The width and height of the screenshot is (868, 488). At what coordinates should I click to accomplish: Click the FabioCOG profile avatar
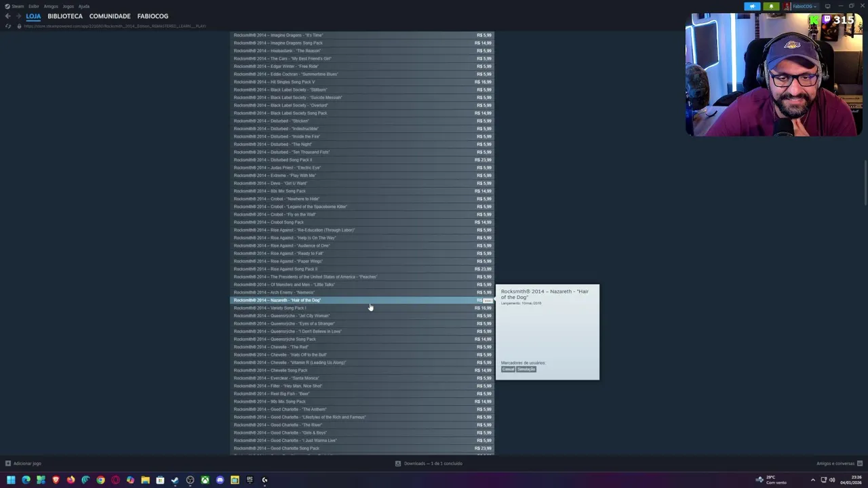click(x=787, y=6)
